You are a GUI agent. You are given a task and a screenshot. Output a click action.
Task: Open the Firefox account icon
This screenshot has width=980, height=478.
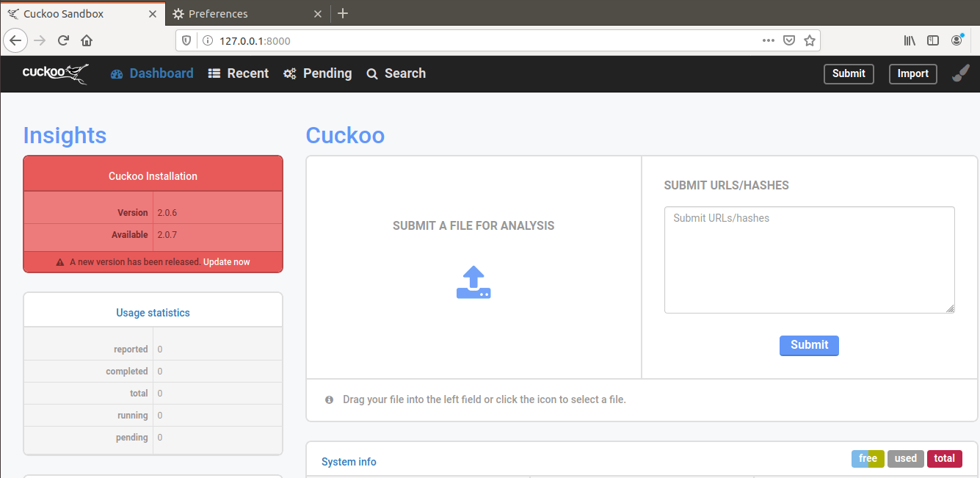[957, 40]
